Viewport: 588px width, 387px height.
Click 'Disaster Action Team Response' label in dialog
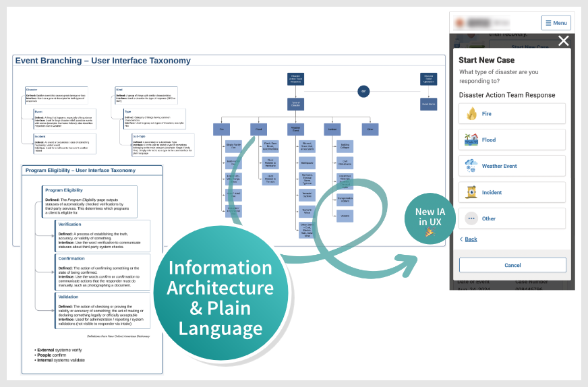(x=507, y=95)
